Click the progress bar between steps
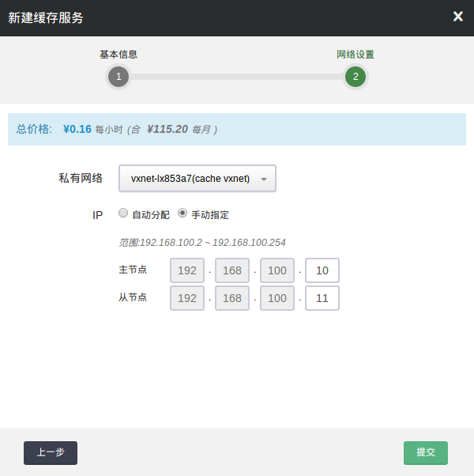Screen dimensions: 474x476 point(237,77)
